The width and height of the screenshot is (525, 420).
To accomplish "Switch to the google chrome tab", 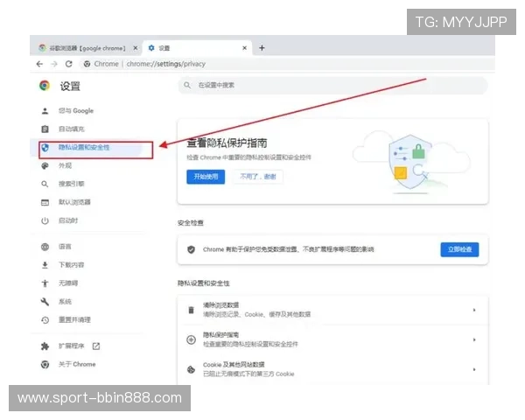I will (x=87, y=48).
